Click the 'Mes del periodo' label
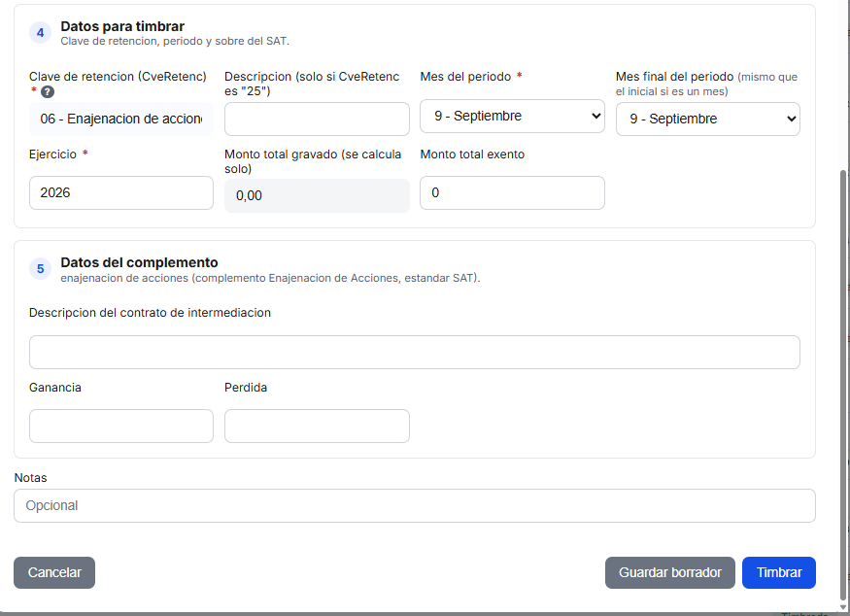 click(465, 77)
